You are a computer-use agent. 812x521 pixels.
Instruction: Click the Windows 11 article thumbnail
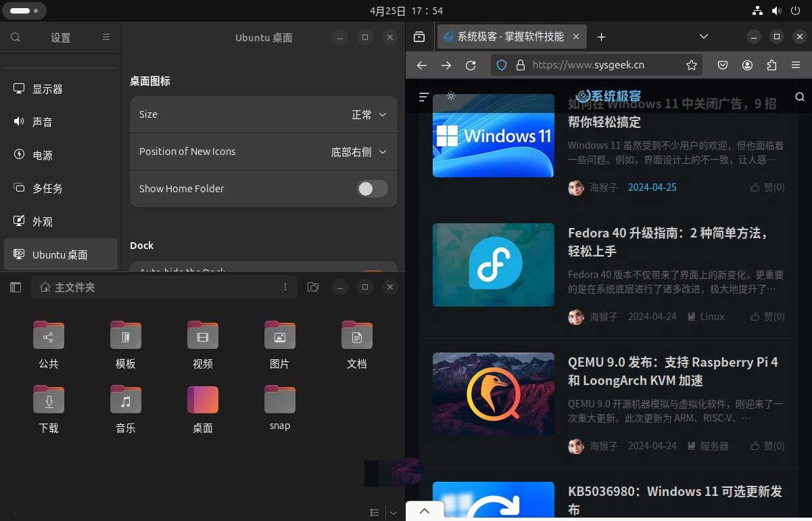click(x=493, y=136)
